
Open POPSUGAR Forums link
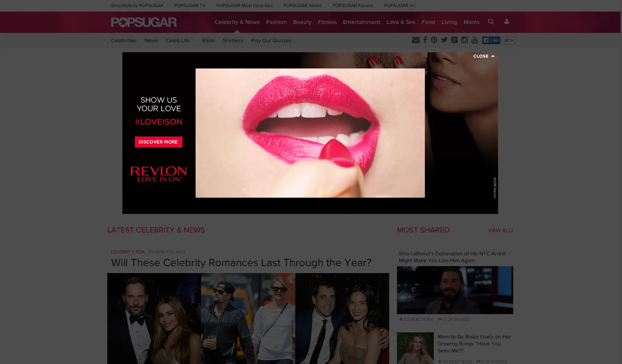[353, 5]
